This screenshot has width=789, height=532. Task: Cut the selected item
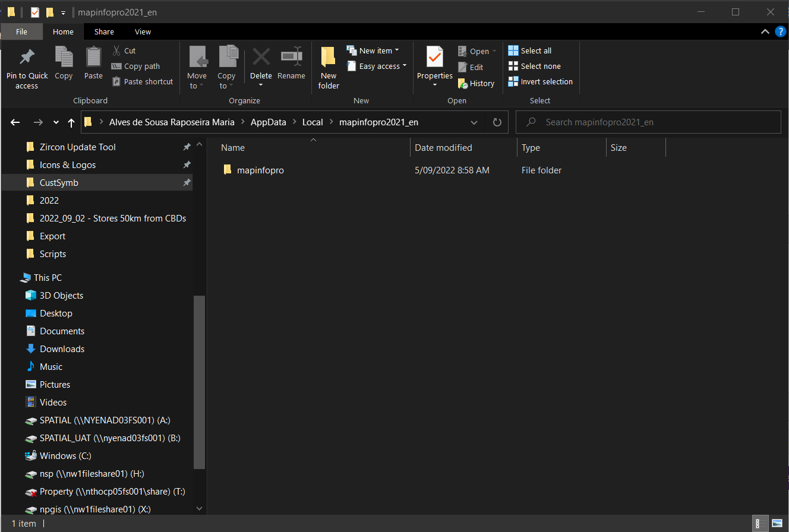[x=124, y=51]
